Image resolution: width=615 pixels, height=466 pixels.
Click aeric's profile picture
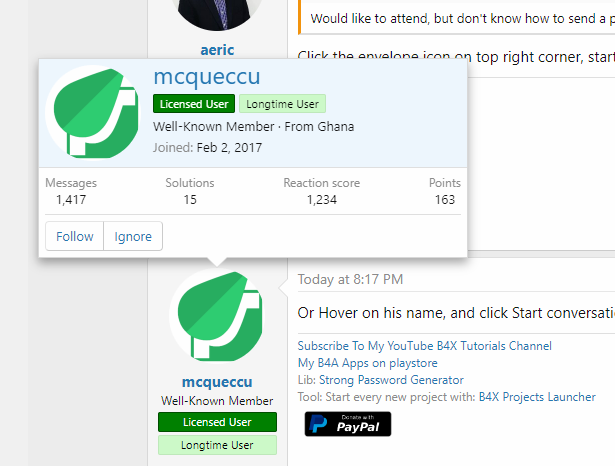coord(217,14)
